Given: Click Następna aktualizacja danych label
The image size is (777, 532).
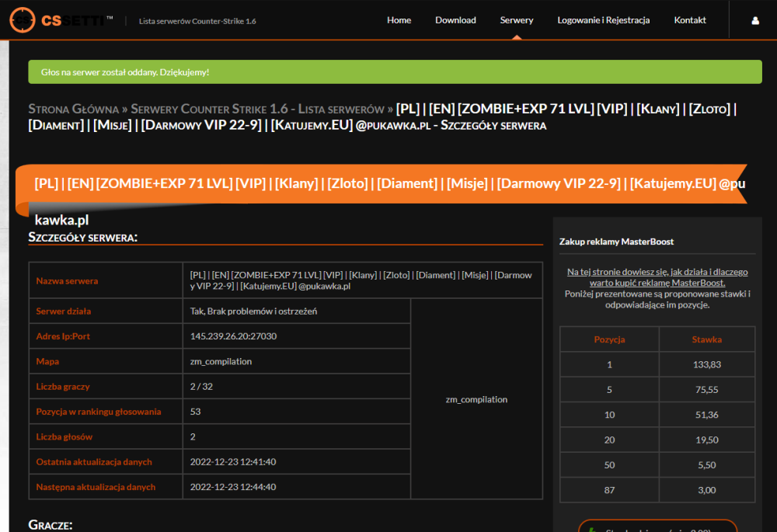Looking at the screenshot, I should tap(96, 487).
